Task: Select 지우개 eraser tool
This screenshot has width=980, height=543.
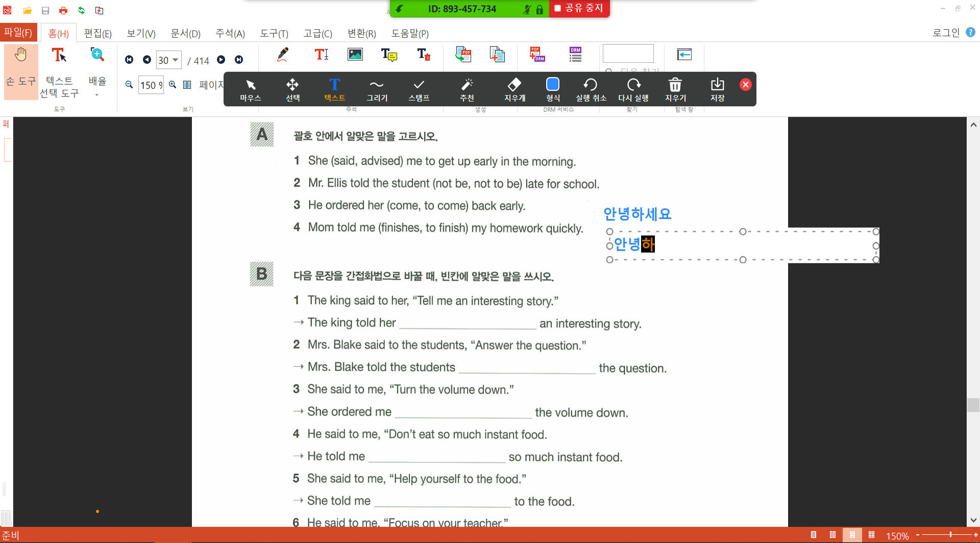Action: (x=514, y=90)
